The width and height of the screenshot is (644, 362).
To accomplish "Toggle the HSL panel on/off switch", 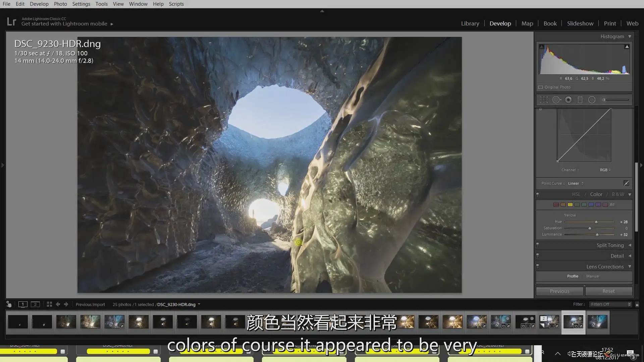I will coord(538,194).
